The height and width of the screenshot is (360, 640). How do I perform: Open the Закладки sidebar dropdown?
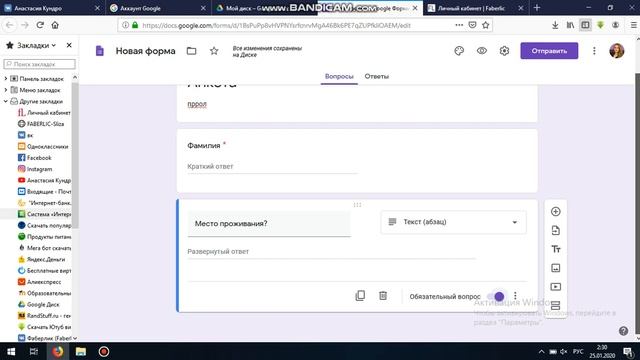36,45
